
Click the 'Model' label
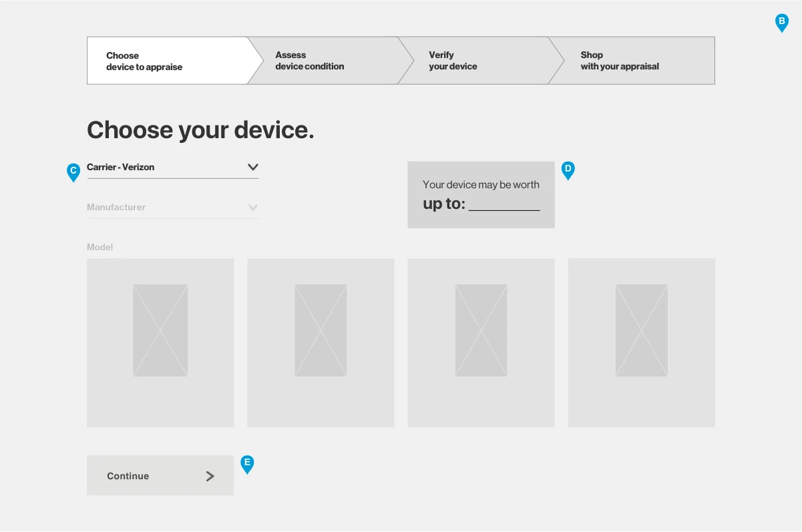100,247
